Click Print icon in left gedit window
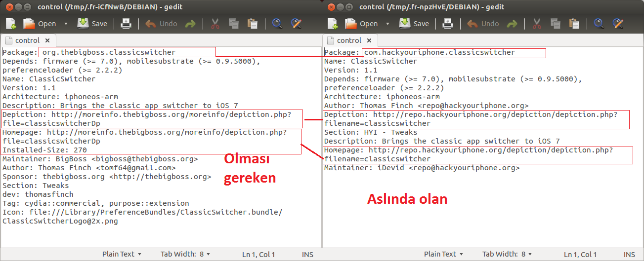 point(126,24)
